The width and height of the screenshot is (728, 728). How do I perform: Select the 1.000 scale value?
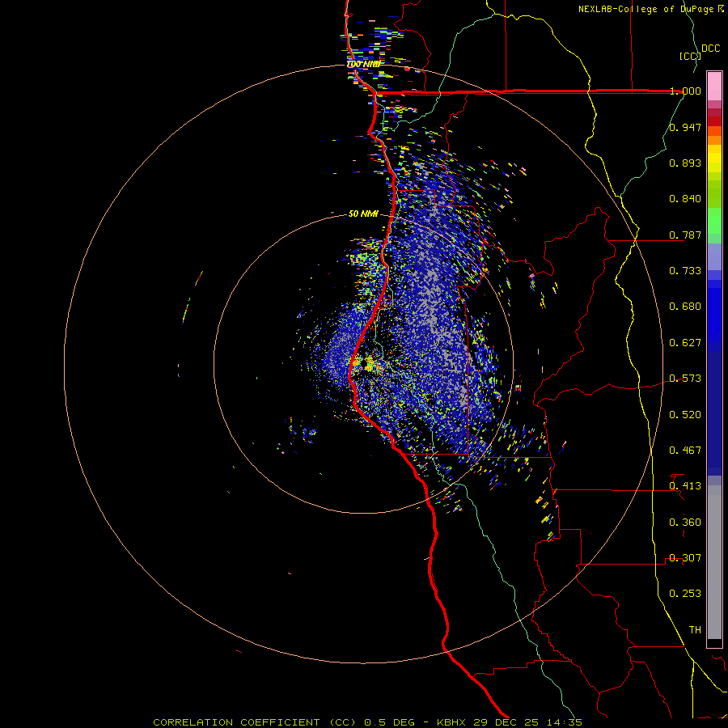point(685,91)
